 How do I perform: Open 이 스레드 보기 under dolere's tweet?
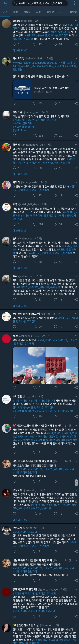tap(20, 51)
